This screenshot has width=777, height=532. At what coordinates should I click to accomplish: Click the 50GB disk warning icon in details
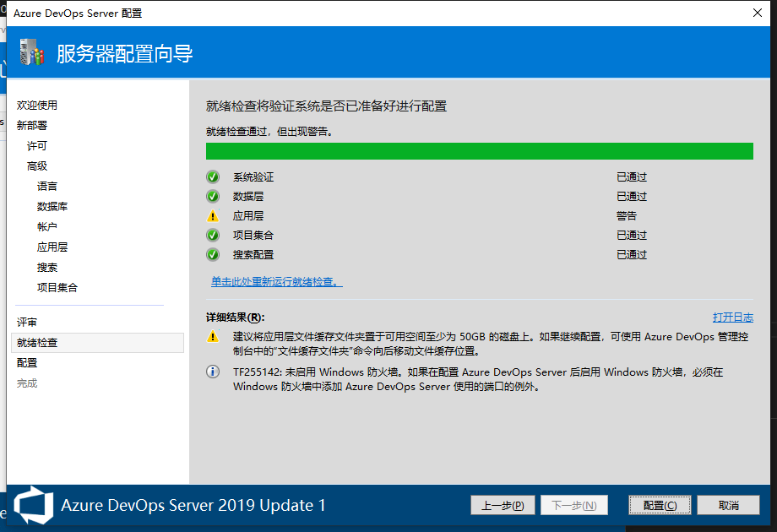[x=213, y=337]
